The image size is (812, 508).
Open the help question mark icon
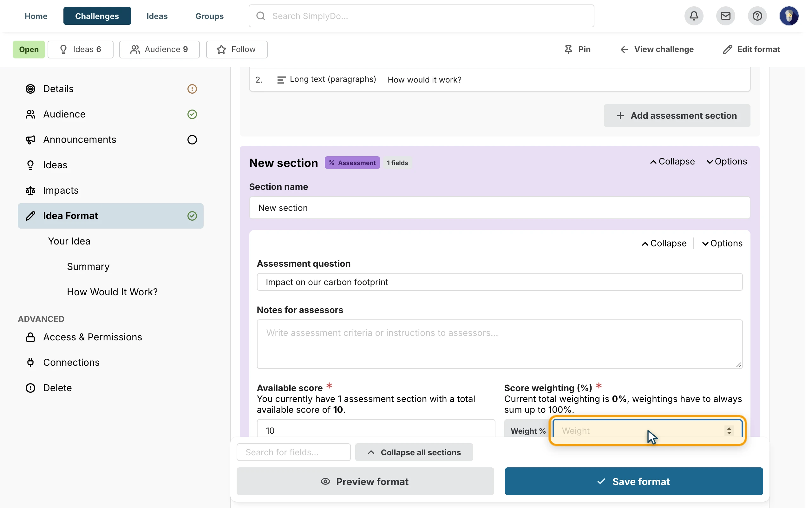[x=757, y=16]
